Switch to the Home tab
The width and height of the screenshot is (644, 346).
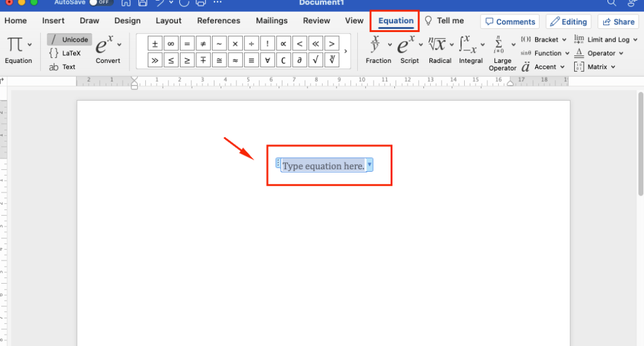(16, 21)
